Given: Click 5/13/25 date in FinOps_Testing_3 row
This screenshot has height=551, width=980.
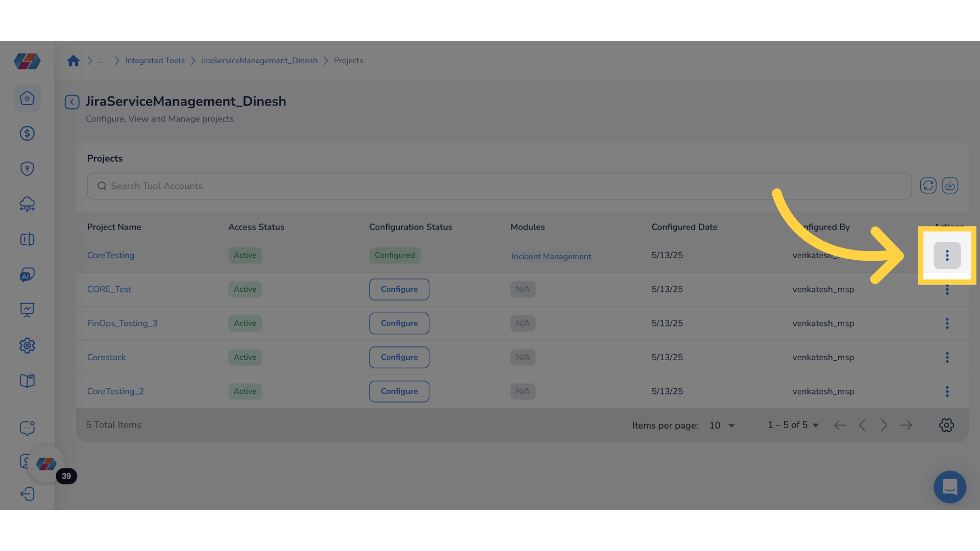Looking at the screenshot, I should [x=667, y=323].
